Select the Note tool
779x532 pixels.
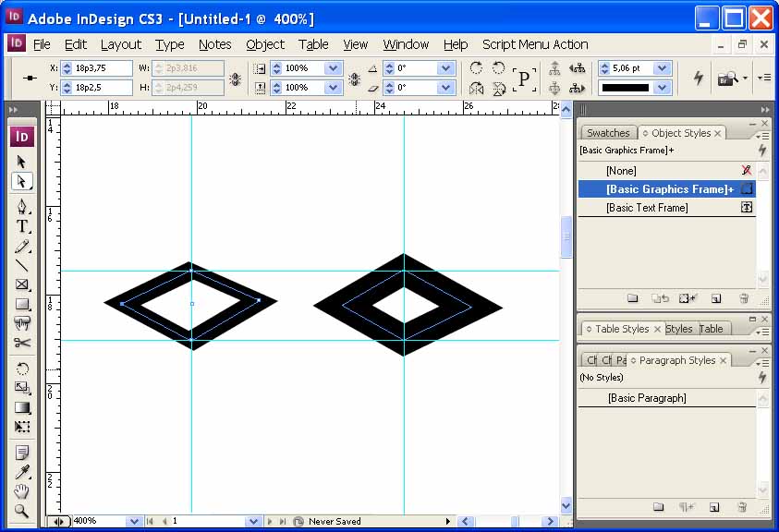tap(22, 453)
